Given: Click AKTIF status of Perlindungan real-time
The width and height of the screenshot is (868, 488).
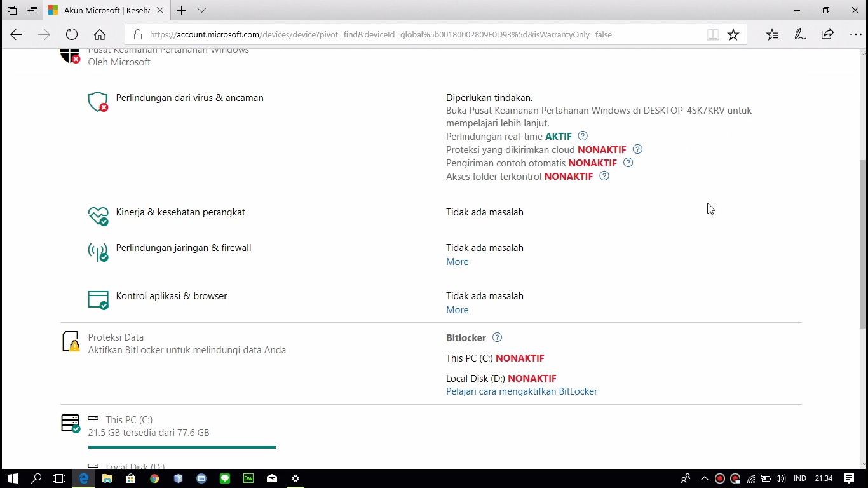Looking at the screenshot, I should (559, 137).
